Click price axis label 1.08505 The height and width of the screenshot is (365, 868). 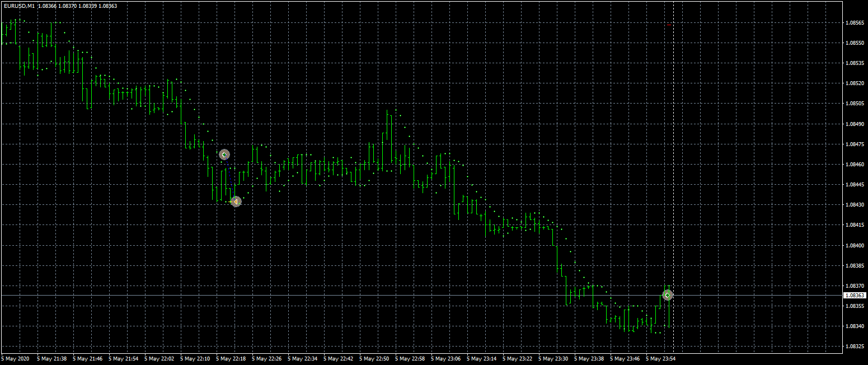855,104
